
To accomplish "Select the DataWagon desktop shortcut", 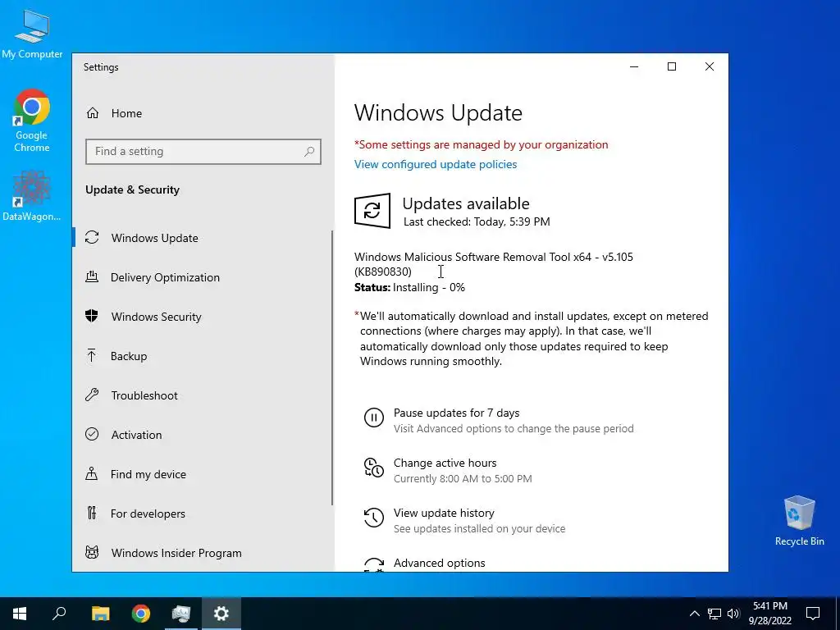I will pyautogui.click(x=32, y=196).
